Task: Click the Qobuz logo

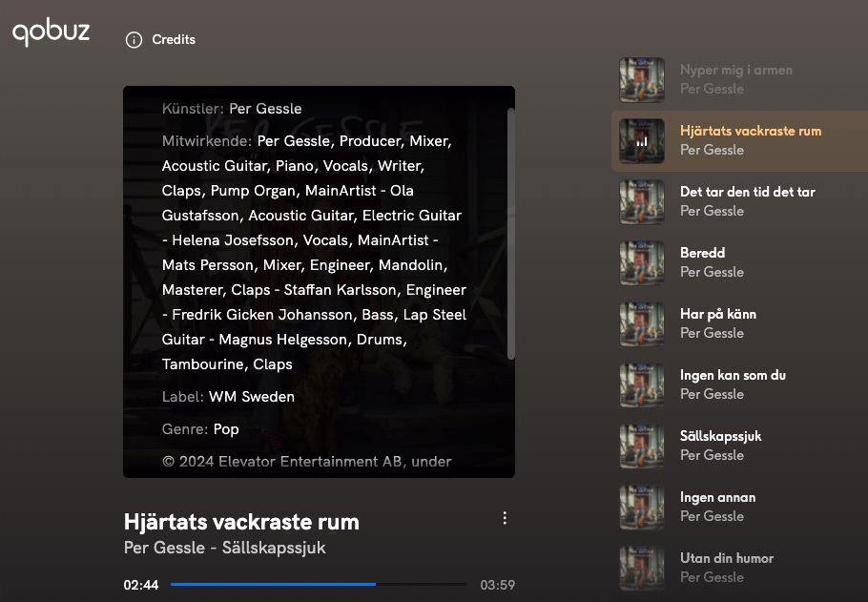Action: pos(51,32)
